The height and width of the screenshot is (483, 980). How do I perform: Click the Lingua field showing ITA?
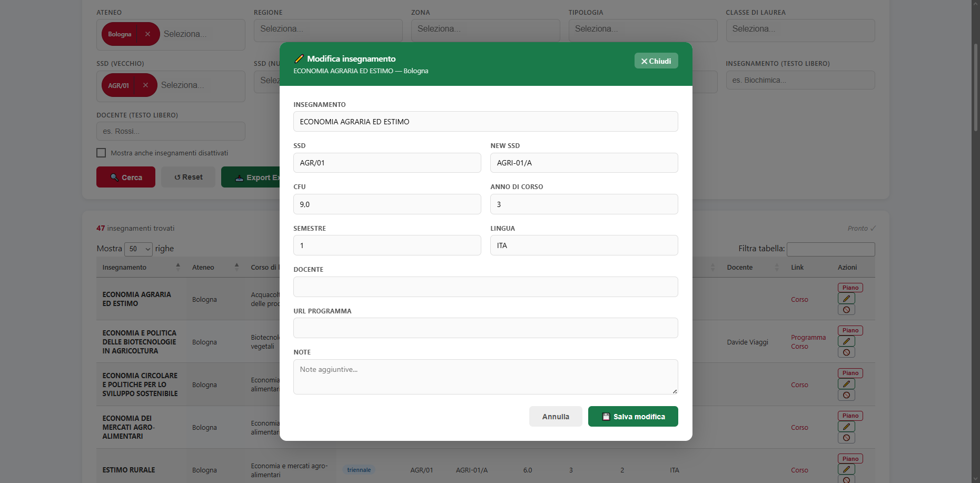point(584,245)
